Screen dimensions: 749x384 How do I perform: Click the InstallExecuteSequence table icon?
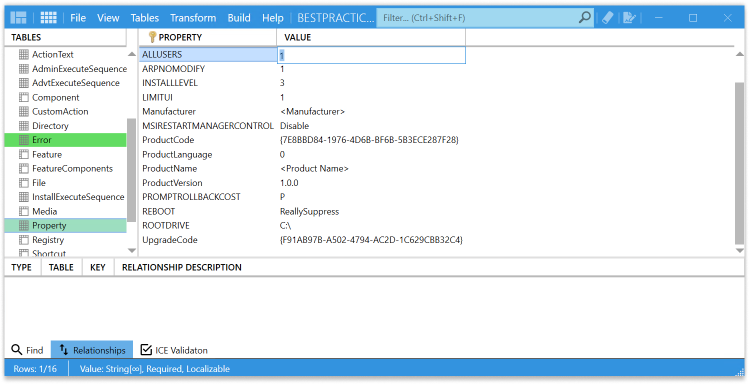pyautogui.click(x=23, y=197)
